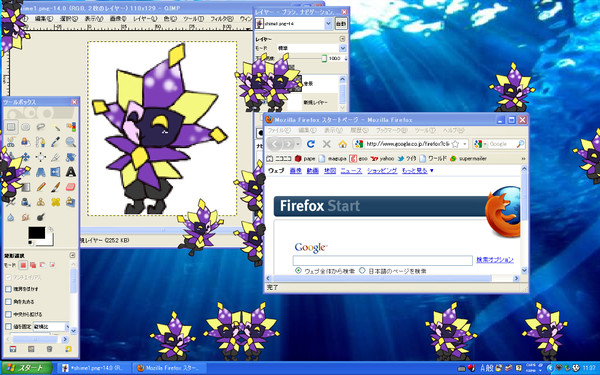The height and width of the screenshot is (375, 600).
Task: Select search whole web radio button
Action: tap(298, 271)
